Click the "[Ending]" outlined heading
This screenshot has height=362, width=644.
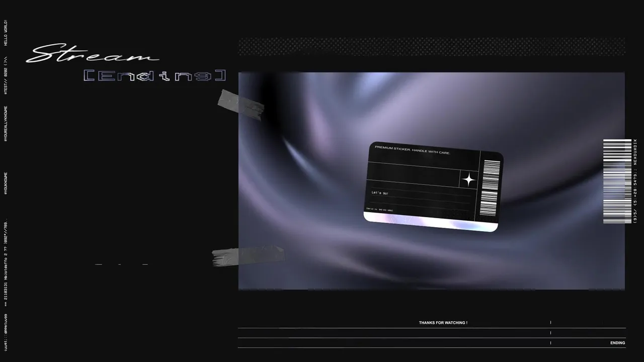(x=154, y=76)
